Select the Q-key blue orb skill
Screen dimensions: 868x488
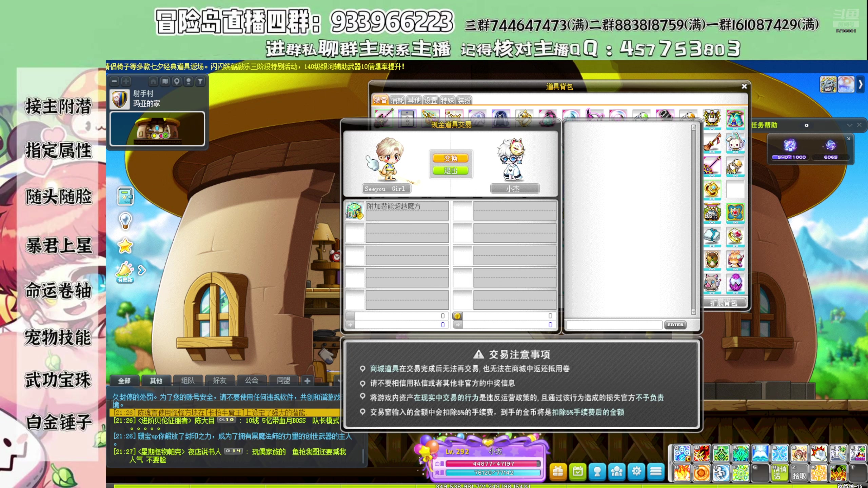pos(682,454)
